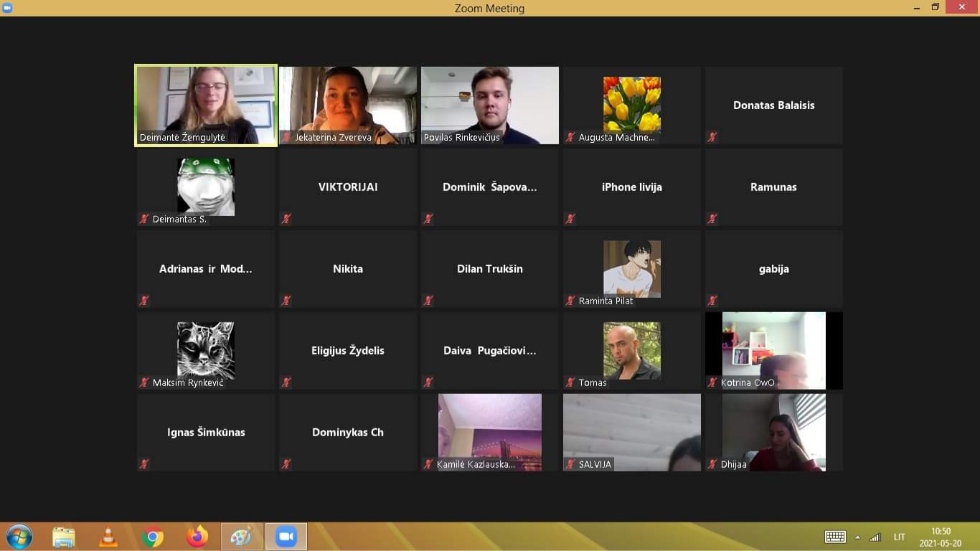
Task: Select the Dominykas Ch tile
Action: point(348,433)
